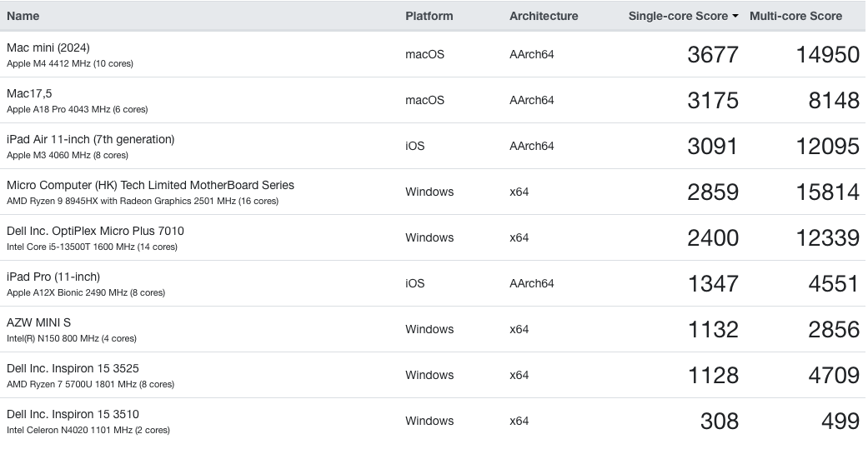This screenshot has width=868, height=459.
Task: Click single-core score 3091
Action: tap(713, 147)
